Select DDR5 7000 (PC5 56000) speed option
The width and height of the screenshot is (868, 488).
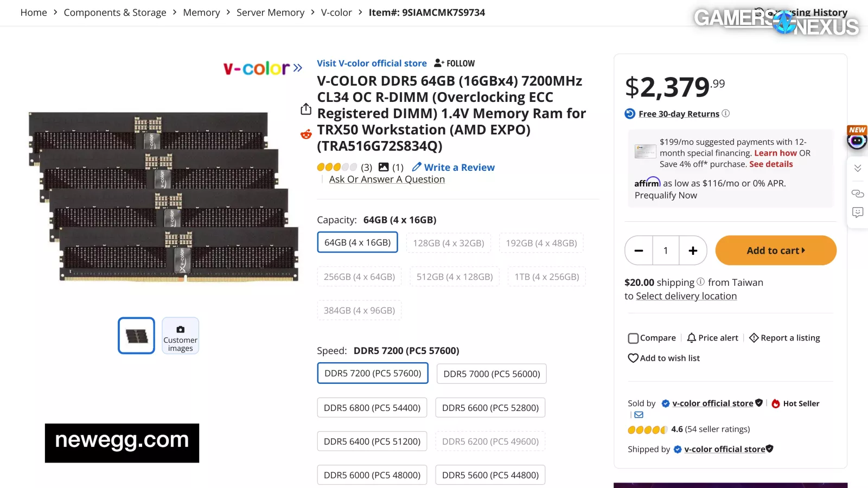(492, 374)
